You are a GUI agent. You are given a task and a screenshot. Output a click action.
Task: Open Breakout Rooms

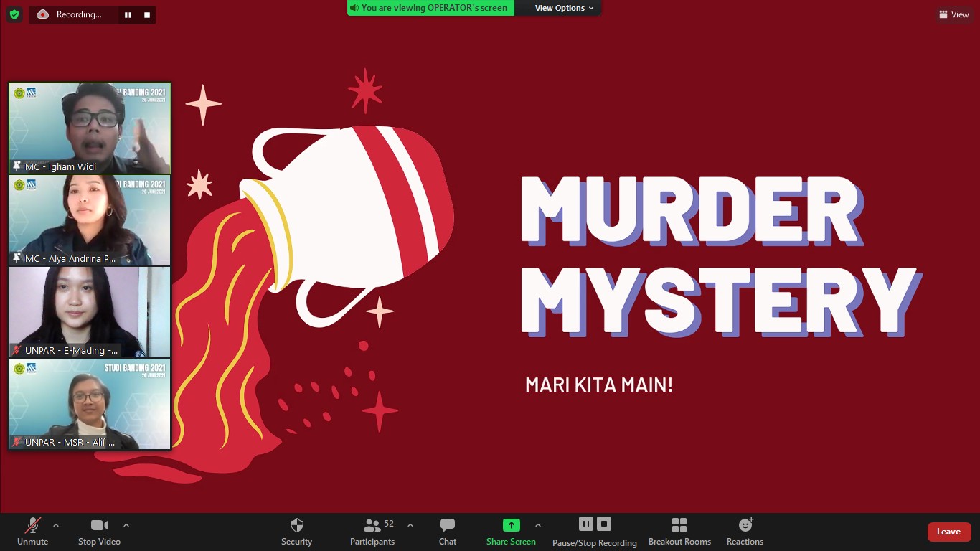(x=679, y=532)
